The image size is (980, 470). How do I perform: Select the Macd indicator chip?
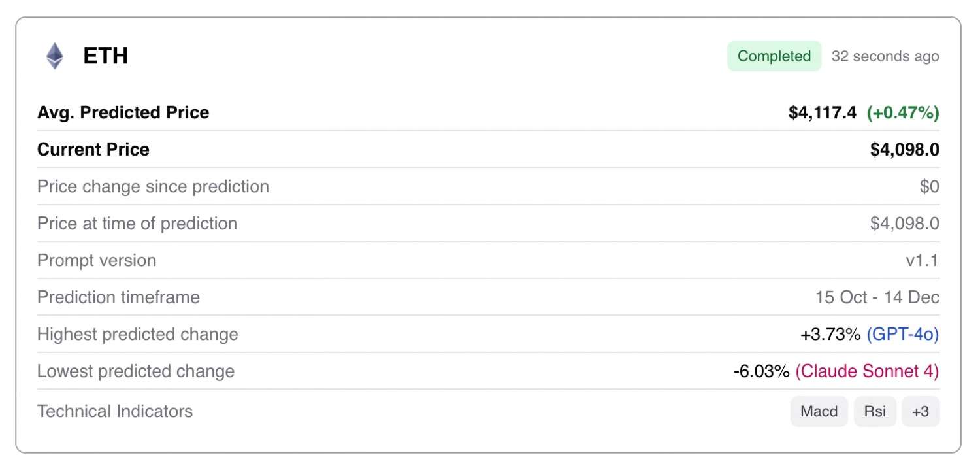pyautogui.click(x=819, y=411)
